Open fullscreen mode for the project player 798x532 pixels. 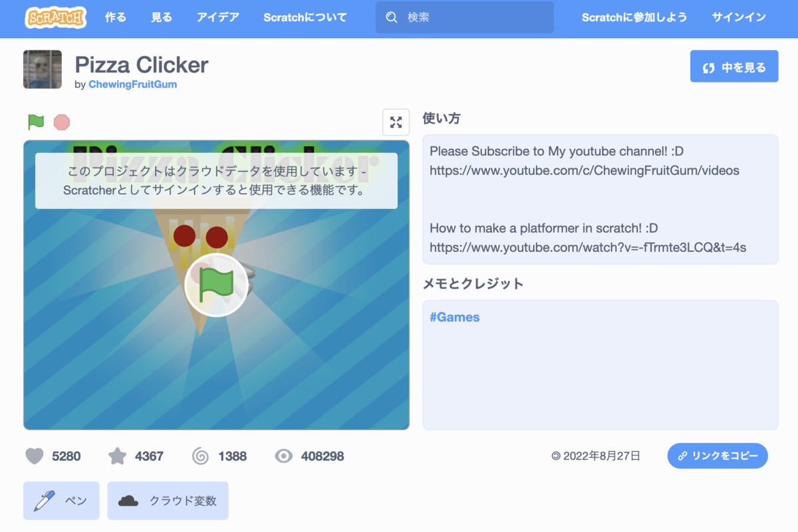(396, 122)
